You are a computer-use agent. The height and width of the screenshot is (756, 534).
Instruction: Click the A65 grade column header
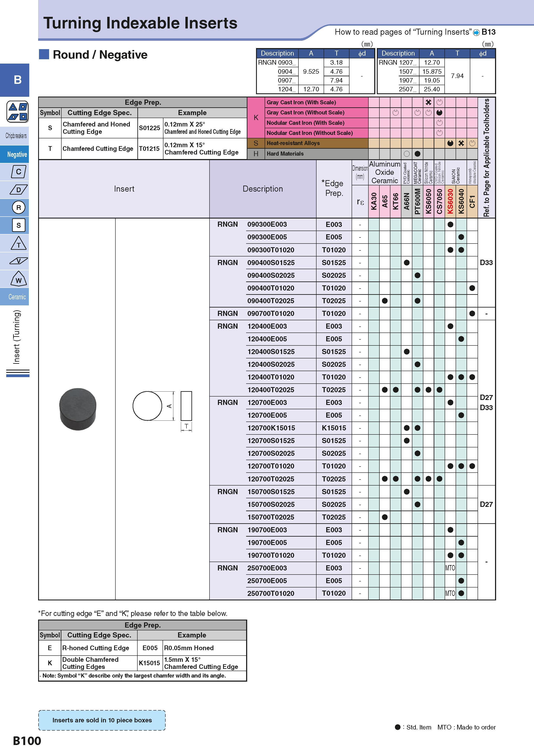[x=385, y=201]
